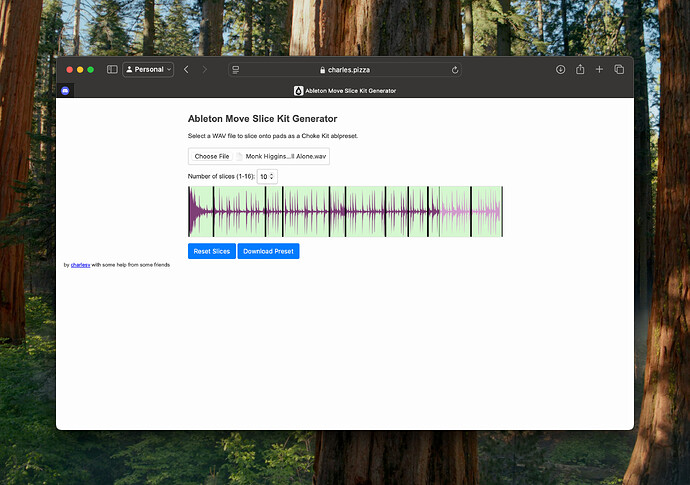Click the Reset Slices button
Image resolution: width=690 pixels, height=485 pixels.
[212, 251]
